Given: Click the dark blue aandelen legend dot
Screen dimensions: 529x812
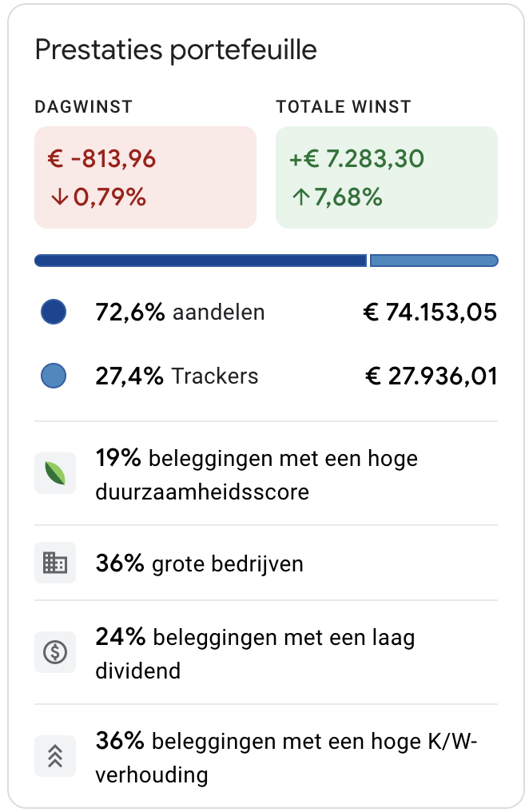Looking at the screenshot, I should (54, 312).
